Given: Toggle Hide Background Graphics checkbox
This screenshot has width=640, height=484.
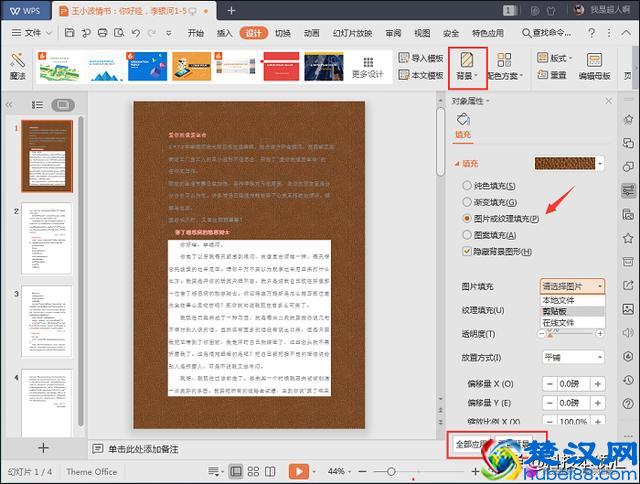Looking at the screenshot, I should [x=467, y=251].
